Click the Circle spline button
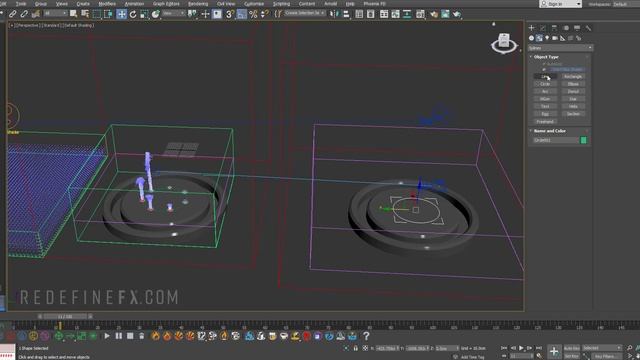The image size is (640, 360). coord(545,84)
